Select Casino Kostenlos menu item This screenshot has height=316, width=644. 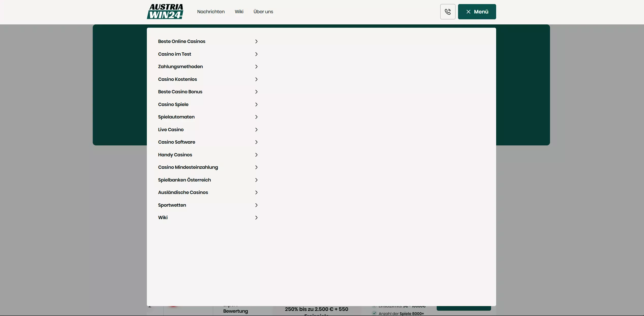pyautogui.click(x=177, y=79)
